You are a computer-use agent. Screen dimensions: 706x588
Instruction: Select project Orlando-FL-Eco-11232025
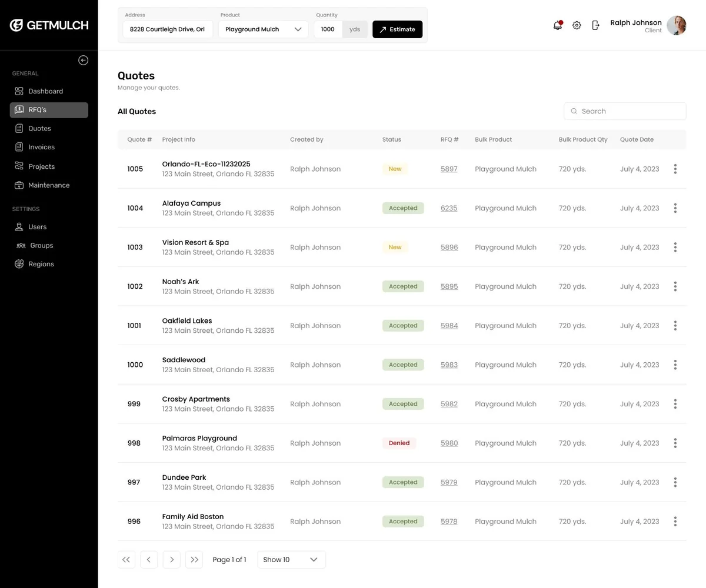coord(206,164)
